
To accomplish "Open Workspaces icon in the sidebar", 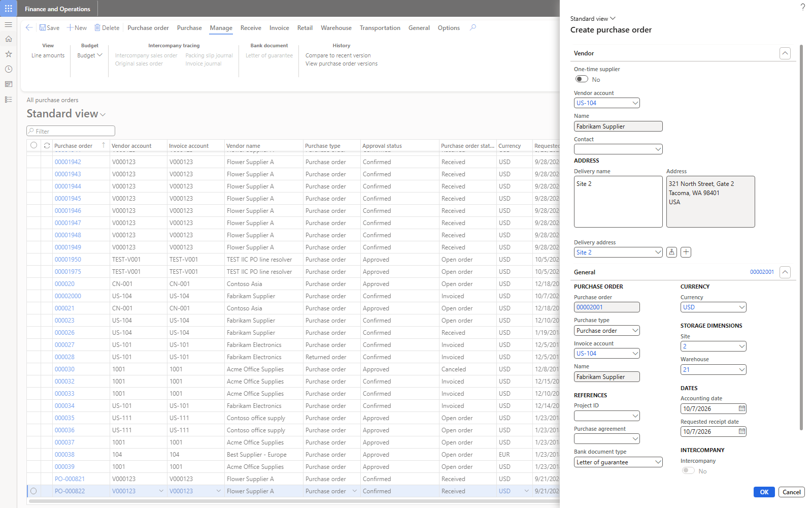I will click(9, 84).
